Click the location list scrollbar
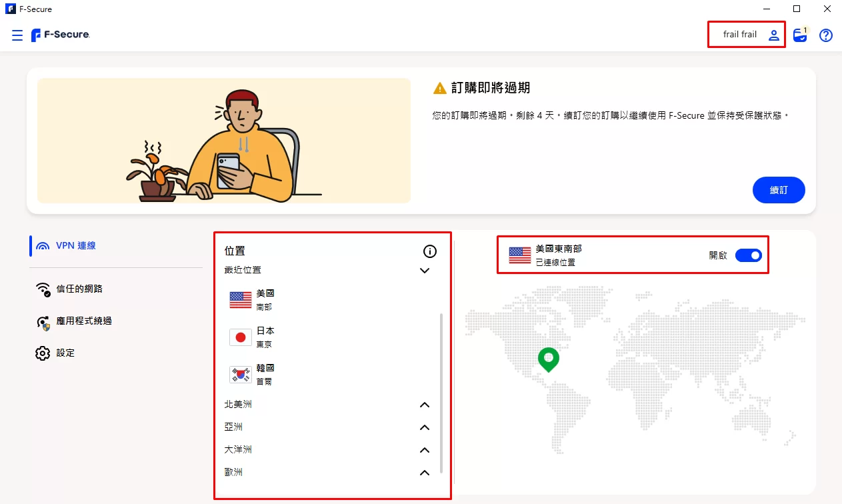Image resolution: width=842 pixels, height=504 pixels. (x=441, y=393)
